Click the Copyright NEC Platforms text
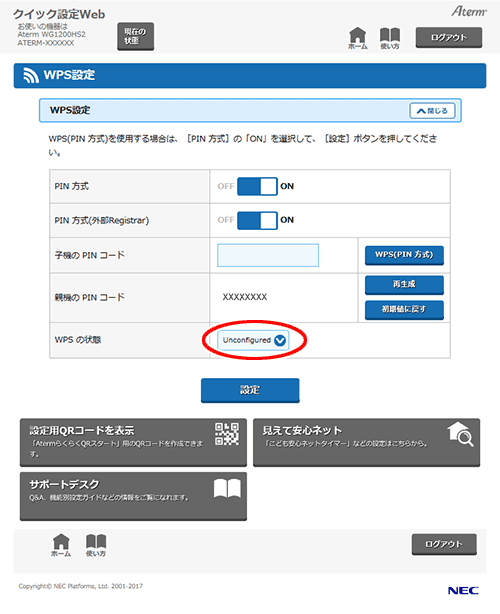This screenshot has width=500, height=614. click(x=81, y=586)
